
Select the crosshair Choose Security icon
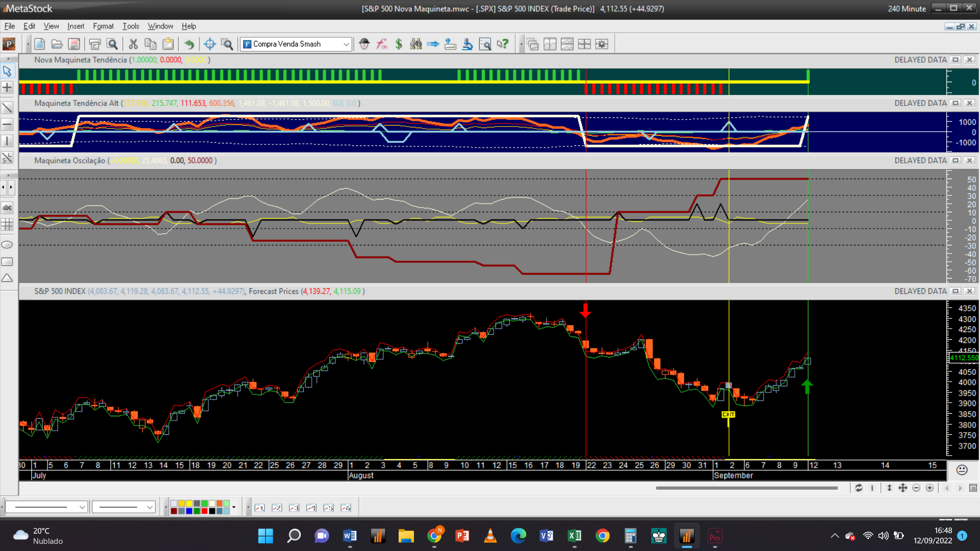[x=209, y=44]
